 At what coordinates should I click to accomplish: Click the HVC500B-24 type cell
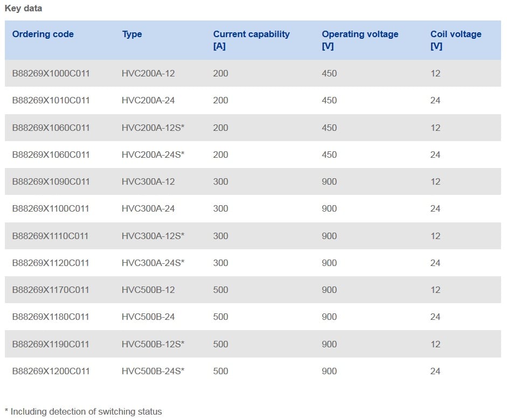[148, 317]
